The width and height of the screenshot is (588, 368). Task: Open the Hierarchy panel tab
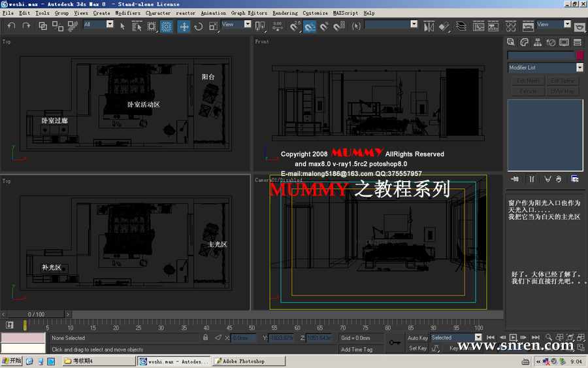pyautogui.click(x=538, y=42)
